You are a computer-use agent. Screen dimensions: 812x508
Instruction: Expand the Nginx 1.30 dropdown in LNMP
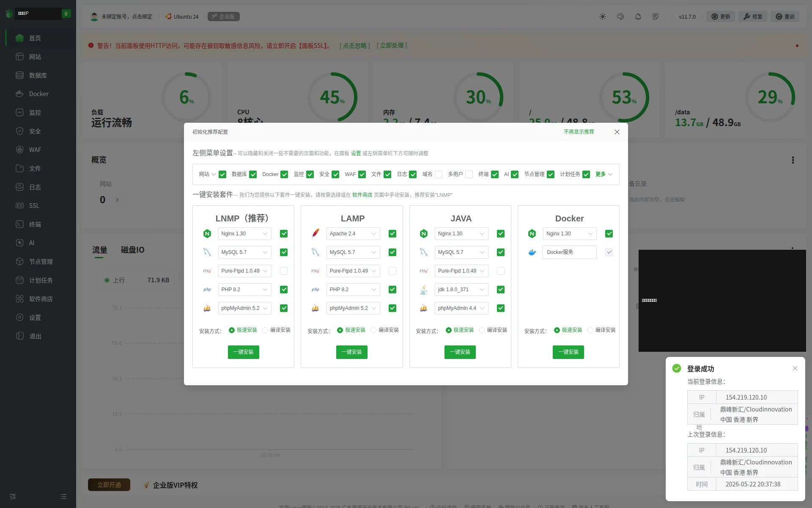click(244, 234)
